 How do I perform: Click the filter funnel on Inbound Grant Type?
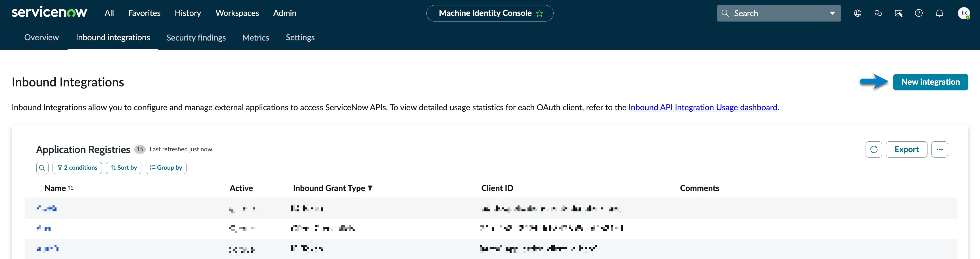click(370, 188)
